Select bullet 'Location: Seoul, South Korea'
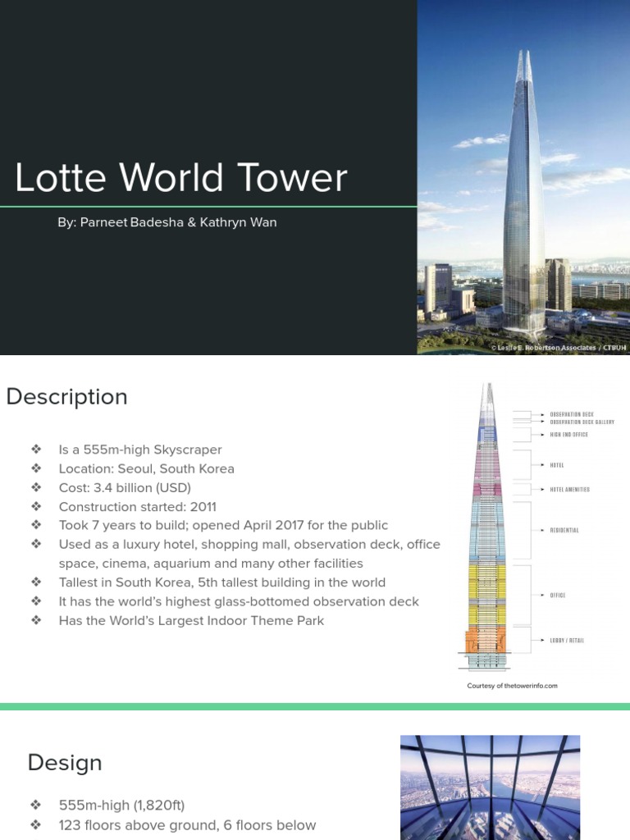The width and height of the screenshot is (630, 840). [146, 468]
